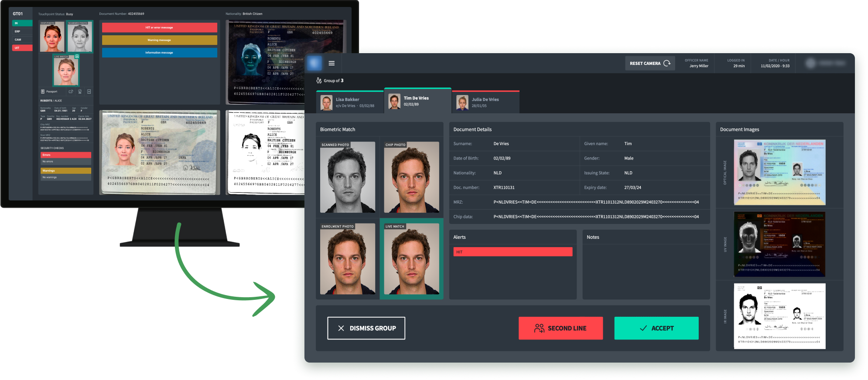Open the CAM sidebar tab

tap(22, 40)
